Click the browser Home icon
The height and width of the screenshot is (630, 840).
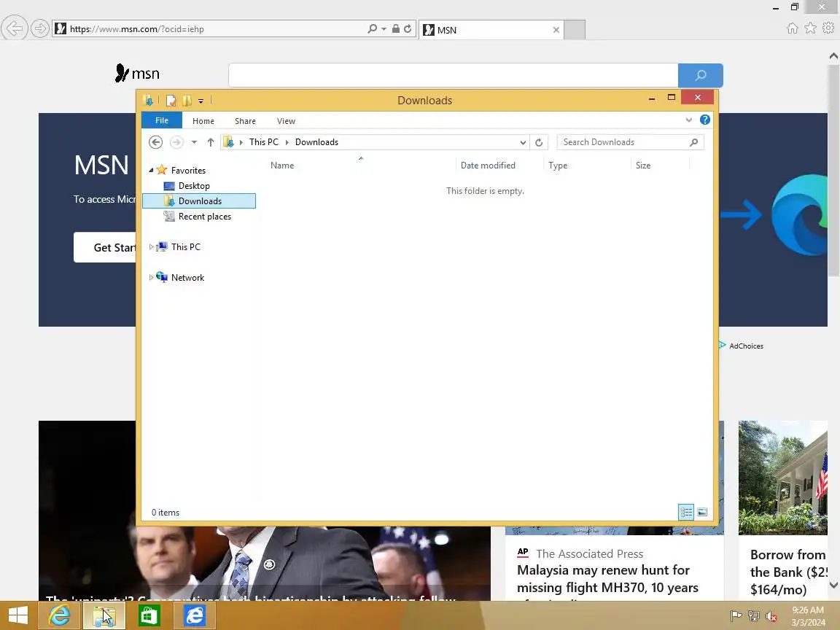[x=793, y=28]
